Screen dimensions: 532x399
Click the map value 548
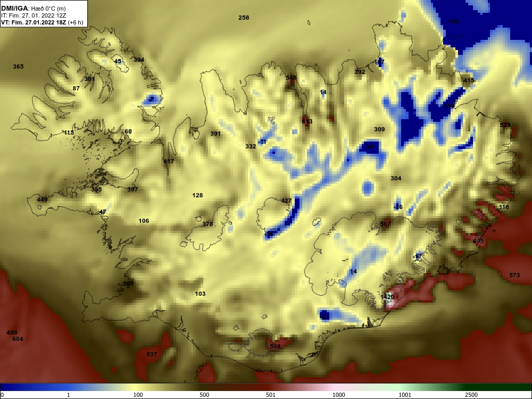(291, 78)
